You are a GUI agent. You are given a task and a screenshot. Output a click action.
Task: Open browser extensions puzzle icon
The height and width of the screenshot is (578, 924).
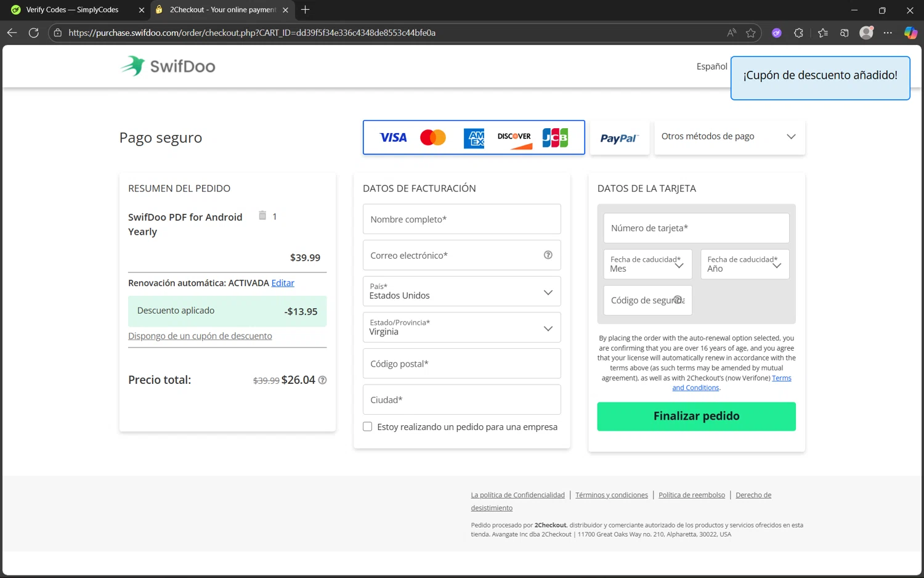(798, 33)
